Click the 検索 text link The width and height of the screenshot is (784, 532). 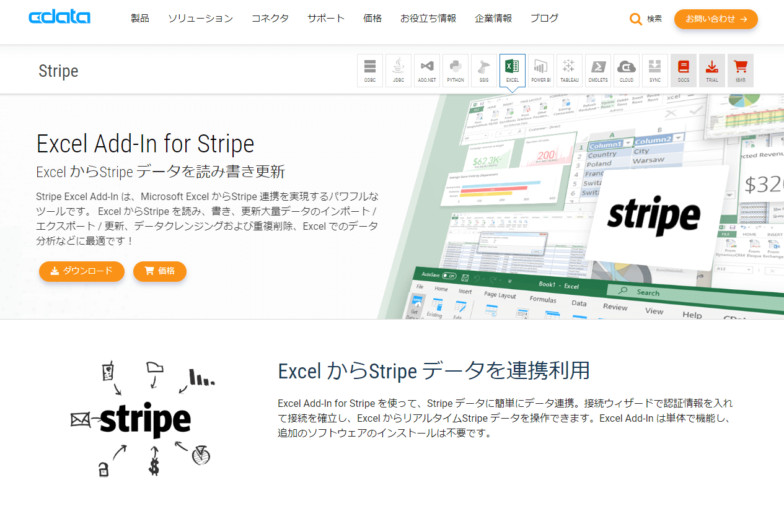click(x=654, y=19)
